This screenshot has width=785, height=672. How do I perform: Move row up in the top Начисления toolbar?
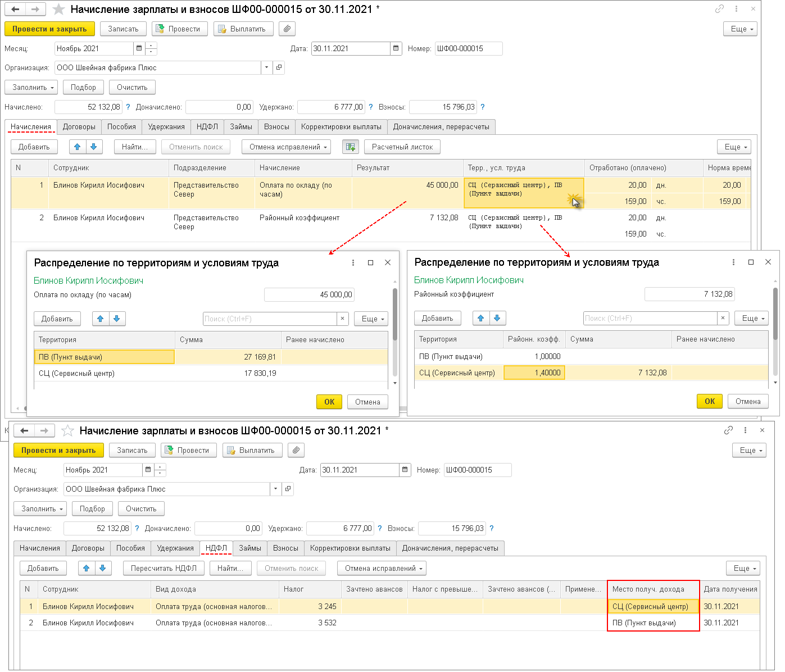[78, 147]
